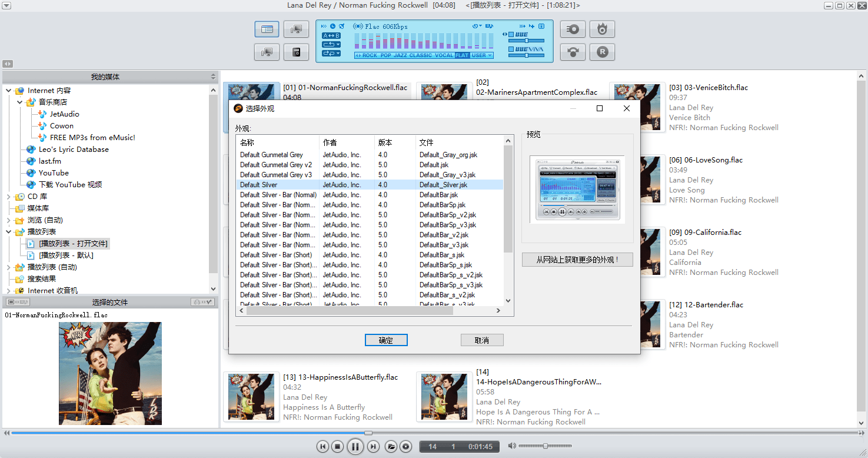The width and height of the screenshot is (868, 458).
Task: Click the playback speed arrows icon
Action: (x=324, y=26)
